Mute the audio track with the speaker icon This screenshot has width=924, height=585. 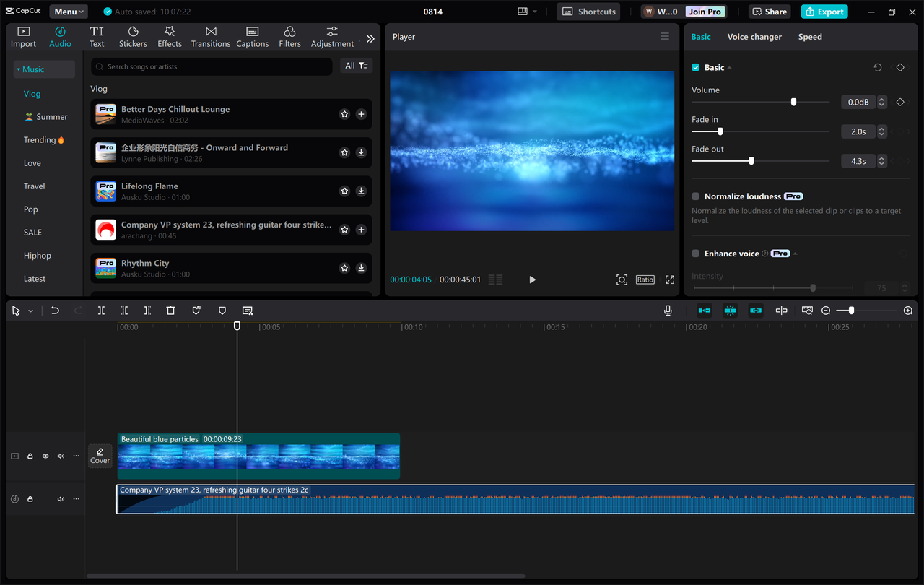61,498
